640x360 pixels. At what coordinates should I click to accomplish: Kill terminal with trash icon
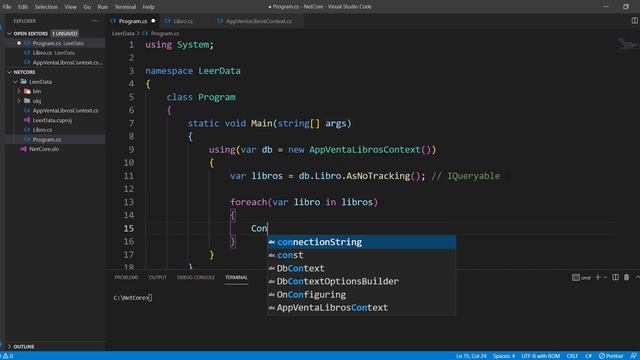coord(626,277)
